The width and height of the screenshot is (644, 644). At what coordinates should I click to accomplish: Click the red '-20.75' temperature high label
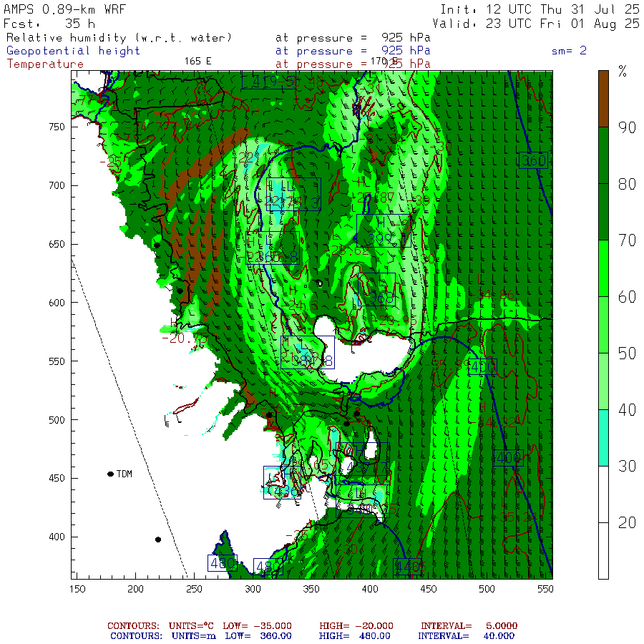[185, 339]
